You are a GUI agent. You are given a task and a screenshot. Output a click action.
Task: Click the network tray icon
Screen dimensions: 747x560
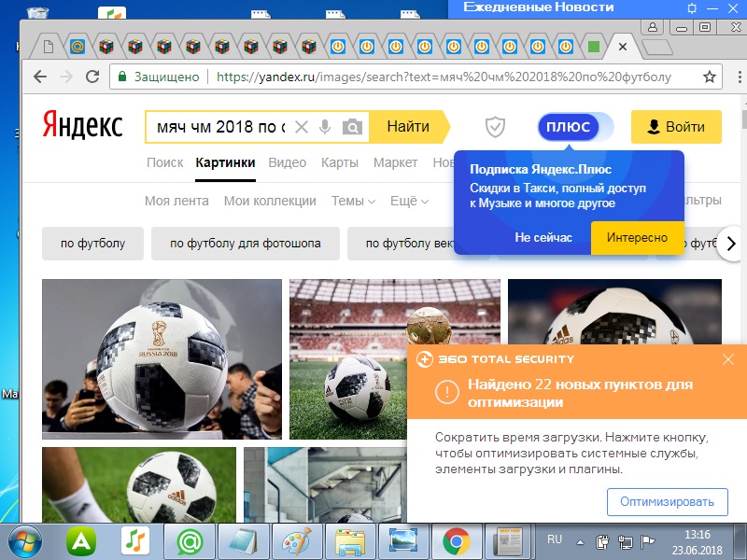click(625, 541)
